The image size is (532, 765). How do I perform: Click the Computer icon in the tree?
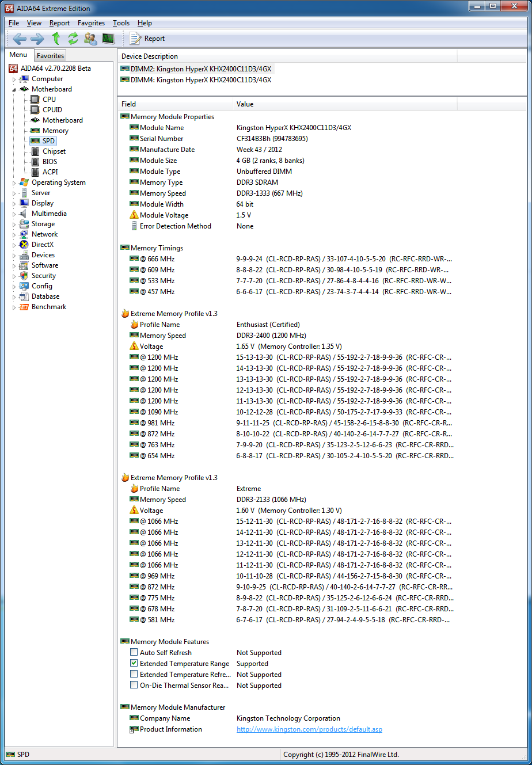(24, 79)
